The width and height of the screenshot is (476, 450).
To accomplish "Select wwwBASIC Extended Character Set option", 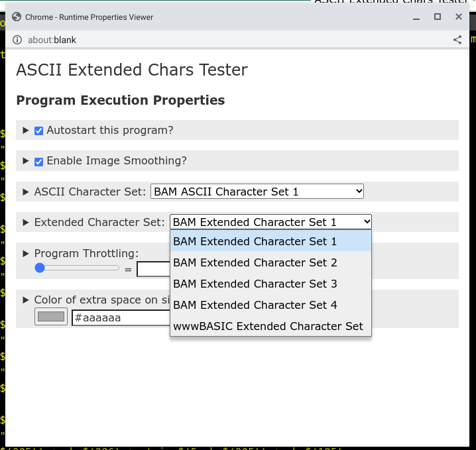I will [x=270, y=326].
